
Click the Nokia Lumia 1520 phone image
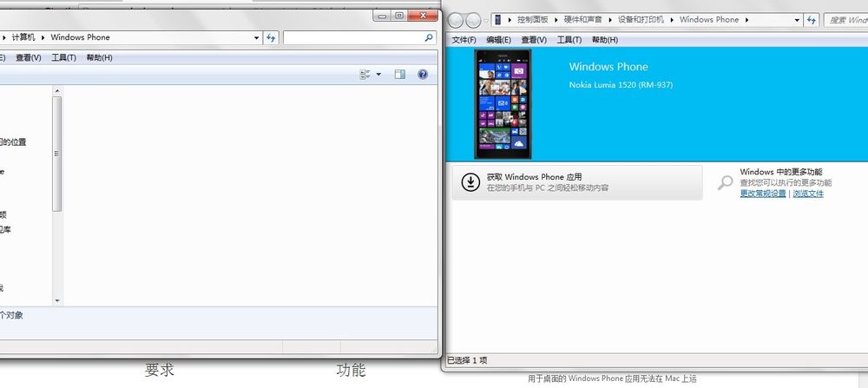pyautogui.click(x=503, y=104)
